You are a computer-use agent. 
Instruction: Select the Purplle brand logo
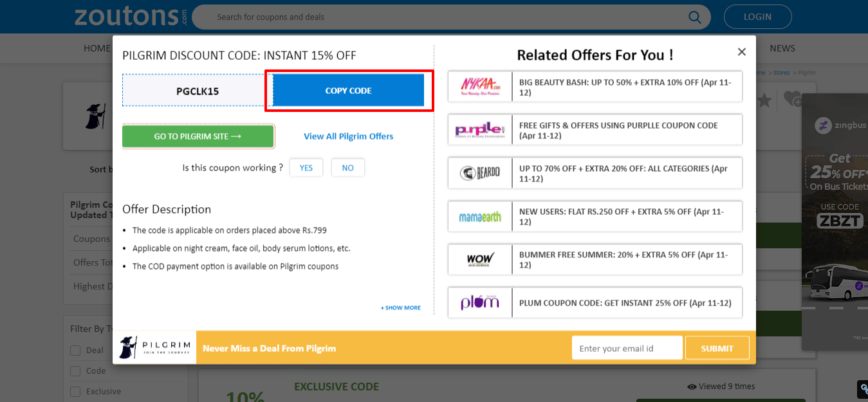(x=479, y=129)
